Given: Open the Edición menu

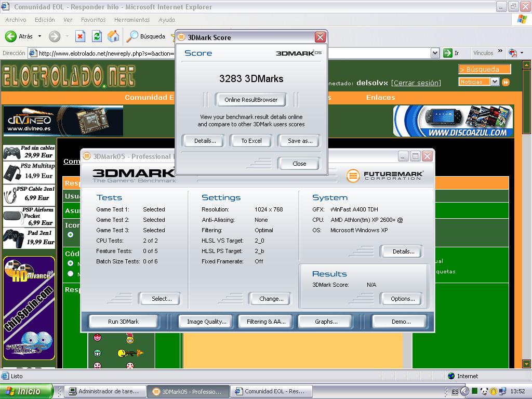Looking at the screenshot, I should pyautogui.click(x=45, y=20).
